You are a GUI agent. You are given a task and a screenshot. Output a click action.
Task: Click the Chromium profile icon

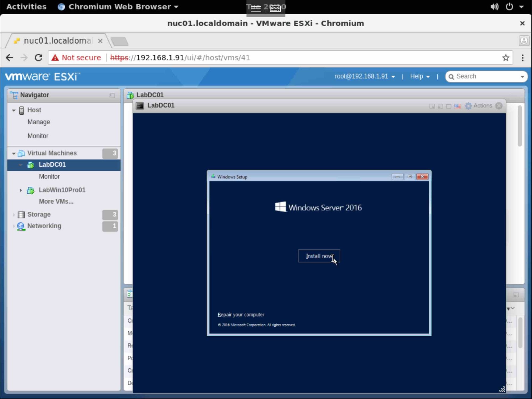(x=524, y=40)
